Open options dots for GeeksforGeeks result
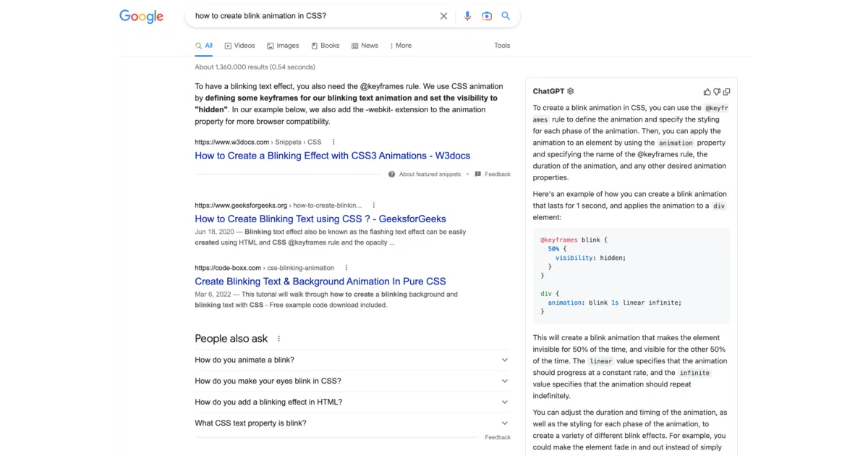 pyautogui.click(x=374, y=205)
